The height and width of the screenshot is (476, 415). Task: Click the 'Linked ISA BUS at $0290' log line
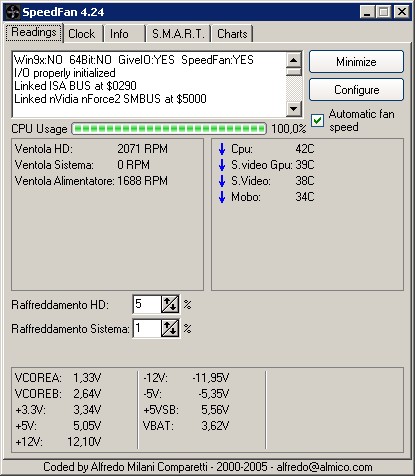click(75, 86)
